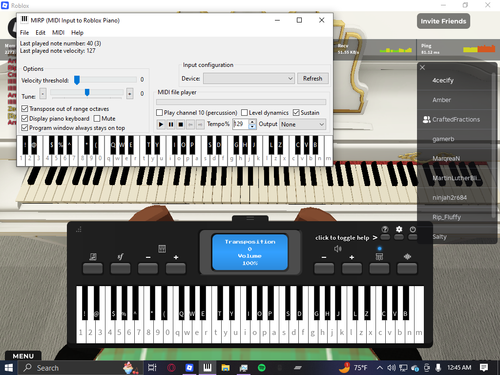Toggle Transpose out of range octaves checkbox
This screenshot has height=375, width=500.
point(25,109)
